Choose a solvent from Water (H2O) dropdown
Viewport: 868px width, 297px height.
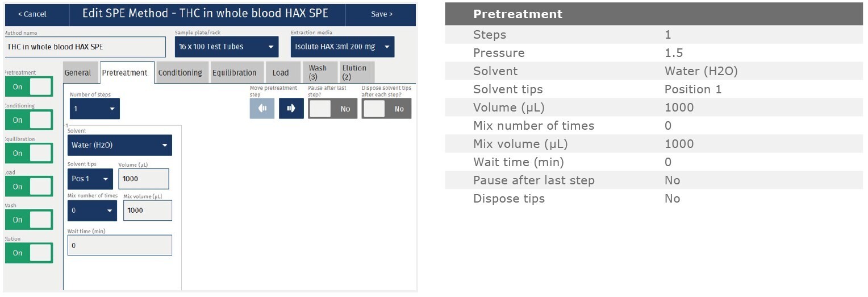coord(119,145)
